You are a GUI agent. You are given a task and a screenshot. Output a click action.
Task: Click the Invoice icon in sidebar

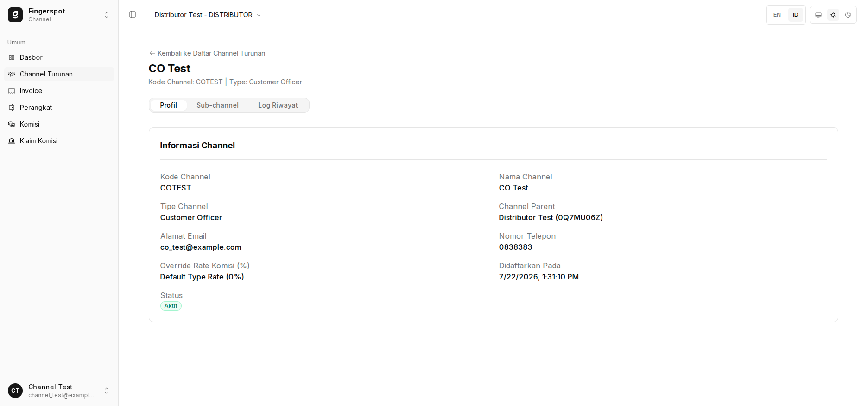point(12,91)
